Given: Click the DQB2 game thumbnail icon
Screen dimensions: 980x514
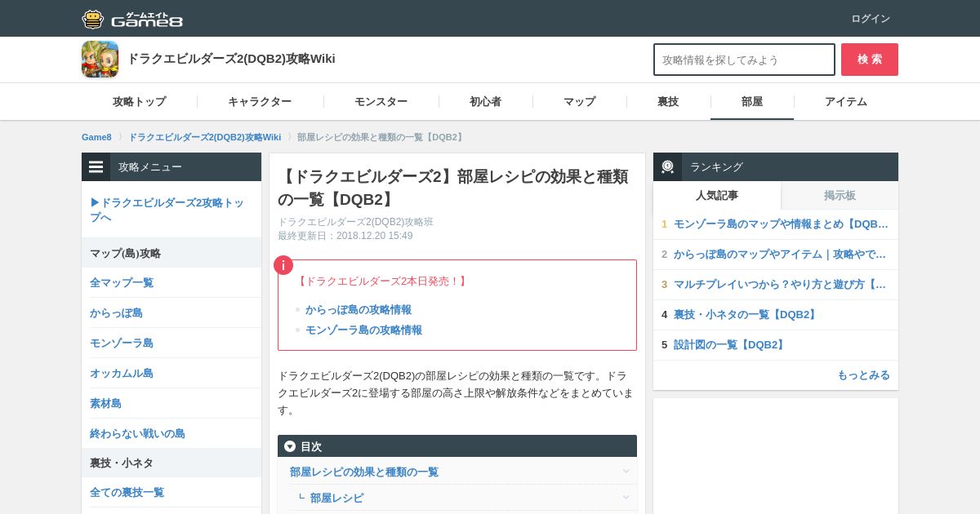Looking at the screenshot, I should pyautogui.click(x=100, y=60).
